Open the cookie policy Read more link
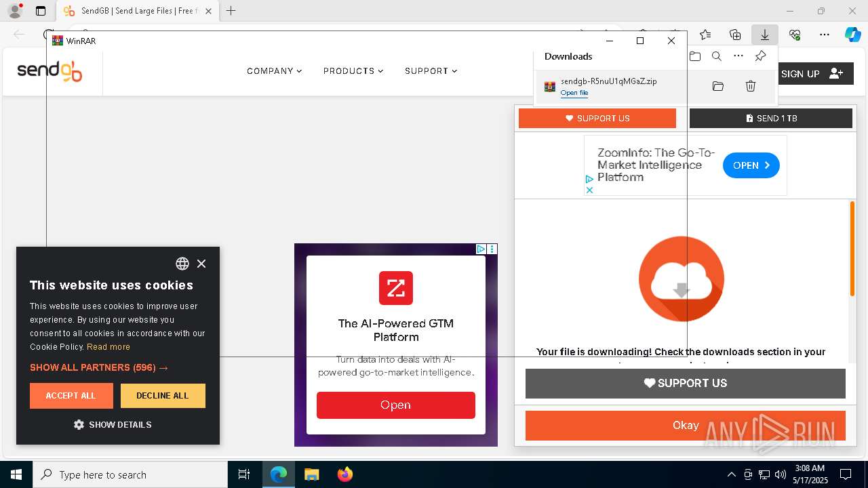The image size is (868, 488). pyautogui.click(x=108, y=347)
